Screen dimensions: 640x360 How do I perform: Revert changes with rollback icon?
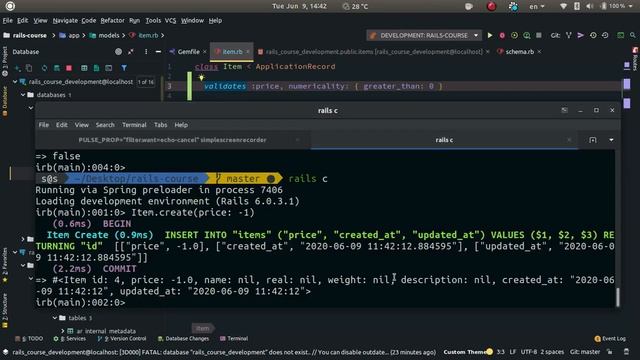tap(605, 36)
